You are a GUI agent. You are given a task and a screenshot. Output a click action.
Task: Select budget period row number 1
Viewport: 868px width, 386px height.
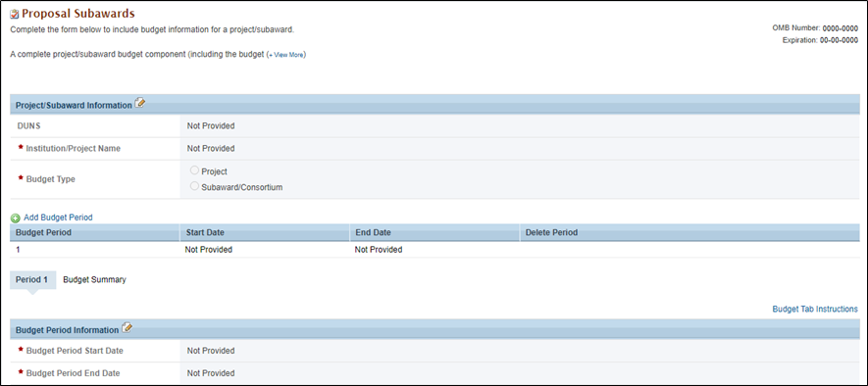[x=18, y=250]
